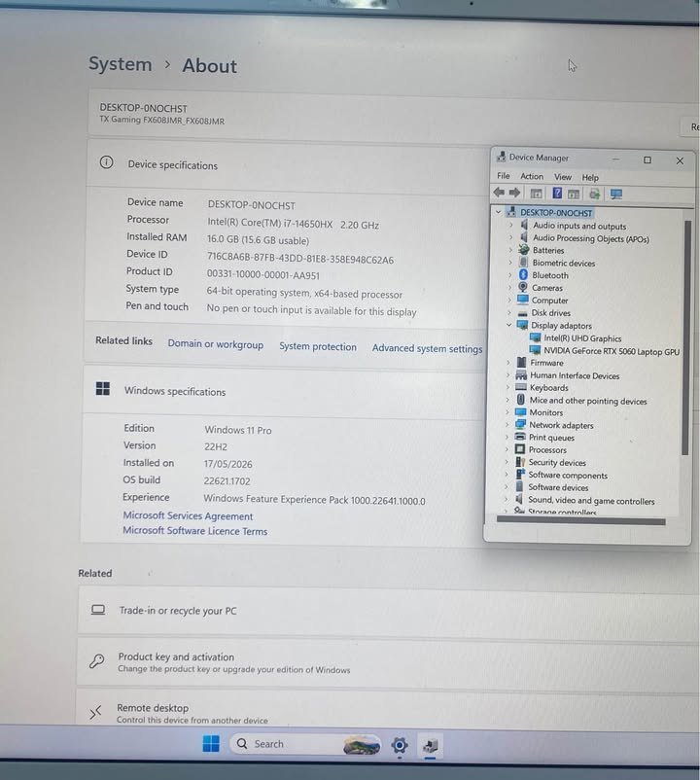Select the DESKTOP-0NOCHST root label
This screenshot has width=700, height=780.
click(556, 213)
